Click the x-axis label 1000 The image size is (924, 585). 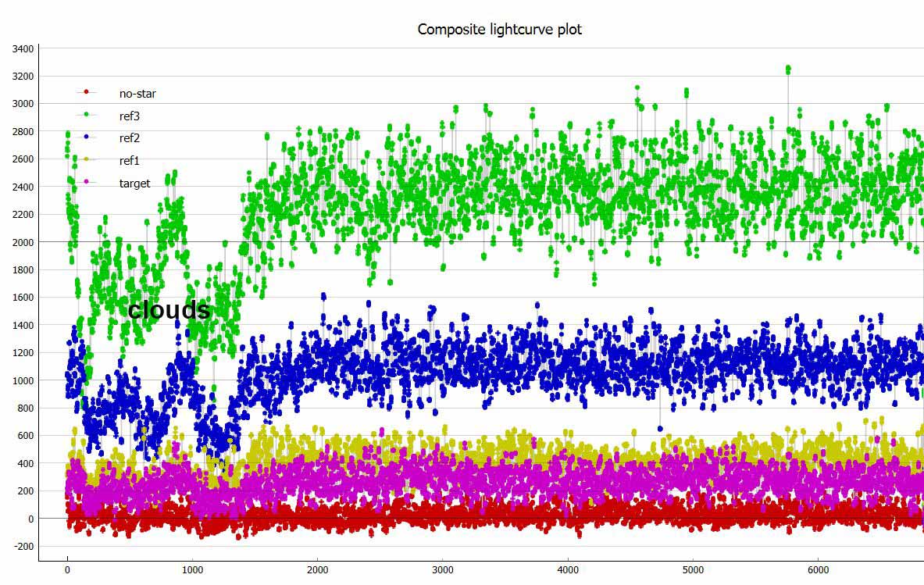pos(192,569)
